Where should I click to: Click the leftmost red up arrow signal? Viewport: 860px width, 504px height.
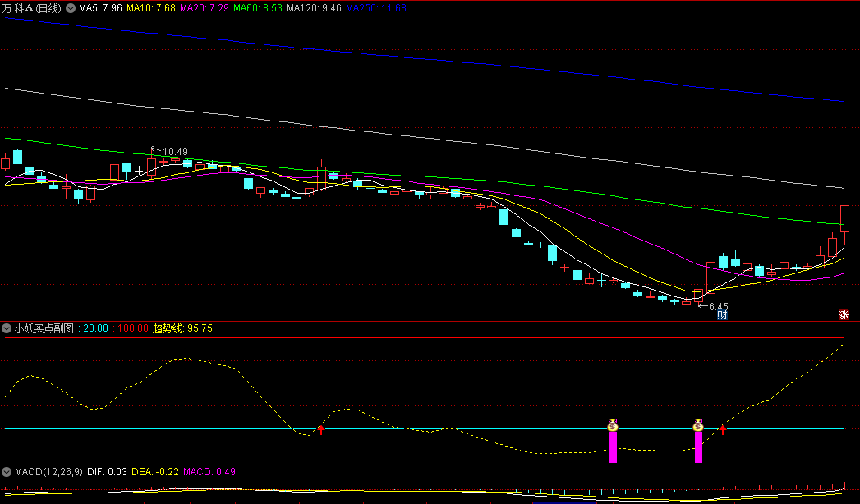point(321,429)
